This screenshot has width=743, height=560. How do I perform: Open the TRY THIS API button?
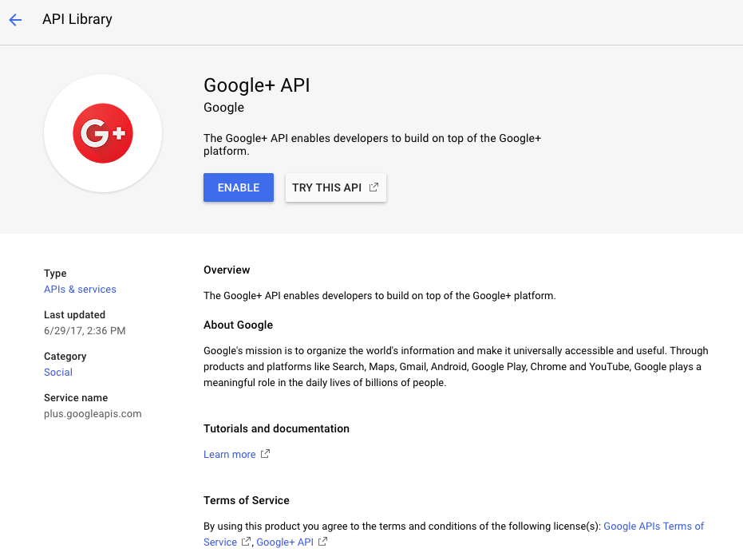335,187
